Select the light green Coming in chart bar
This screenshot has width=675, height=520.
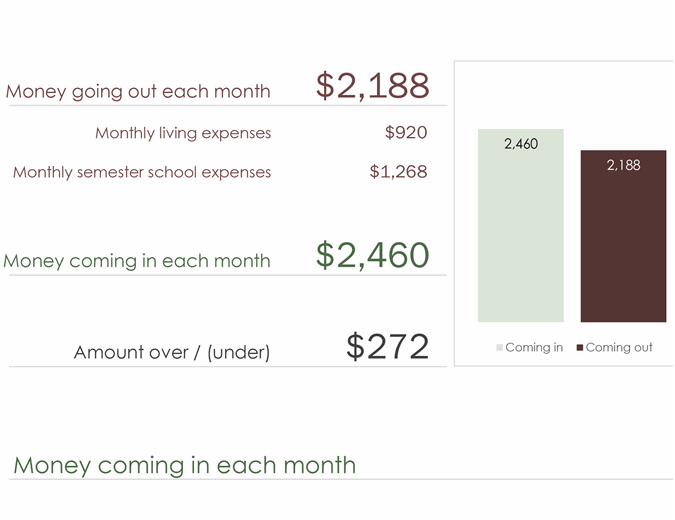click(x=520, y=240)
